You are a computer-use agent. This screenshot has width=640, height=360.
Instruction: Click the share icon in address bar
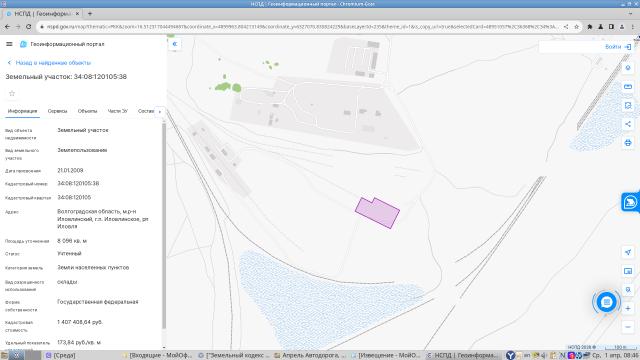coord(566,27)
